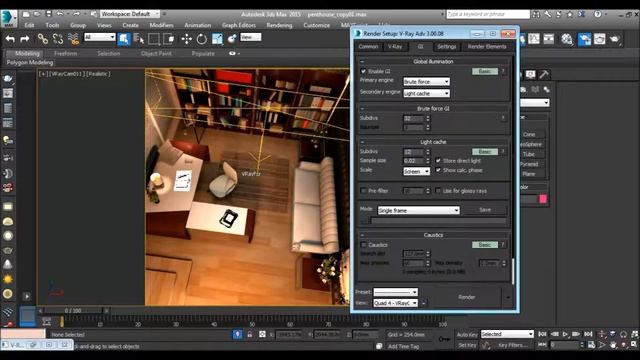Click the light cache Save button
The image size is (640, 360).
click(x=485, y=210)
